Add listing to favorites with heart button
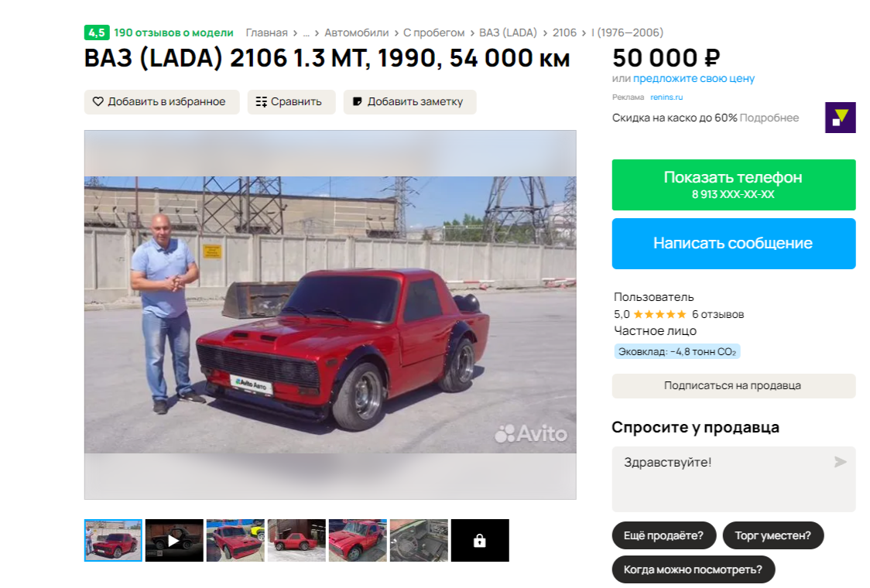Image resolution: width=870 pixels, height=588 pixels. tap(162, 102)
